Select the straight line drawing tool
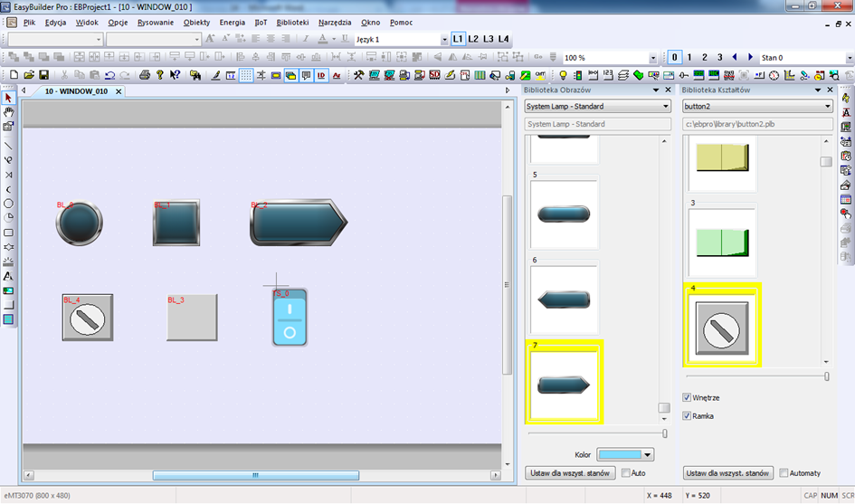855x504 pixels. [x=8, y=146]
